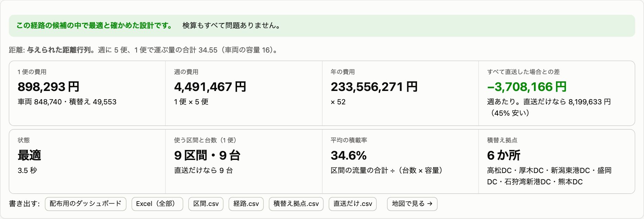
Task: Click the 週の費用 label
Action: [x=186, y=72]
